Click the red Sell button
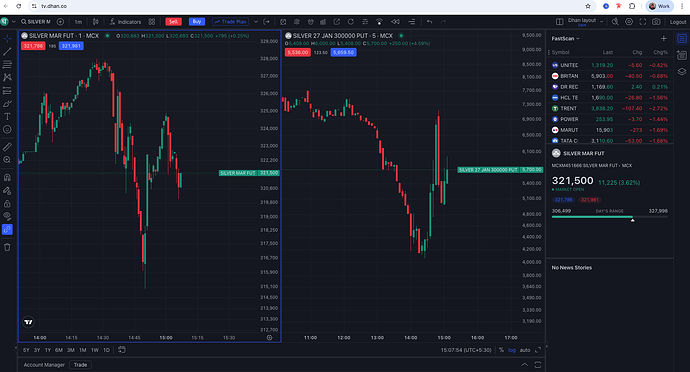This screenshot has height=372, width=690. pos(173,22)
